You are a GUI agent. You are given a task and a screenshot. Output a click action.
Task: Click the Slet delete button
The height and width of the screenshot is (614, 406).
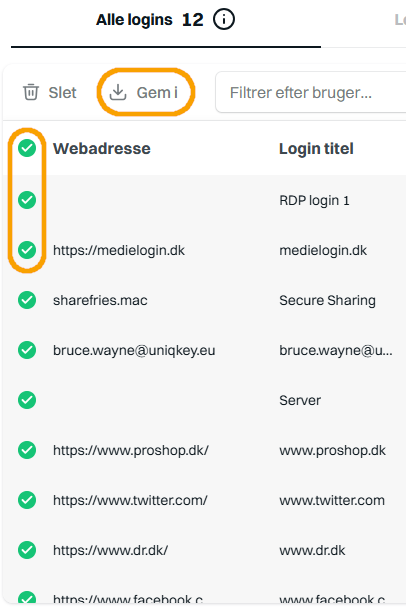(50, 92)
